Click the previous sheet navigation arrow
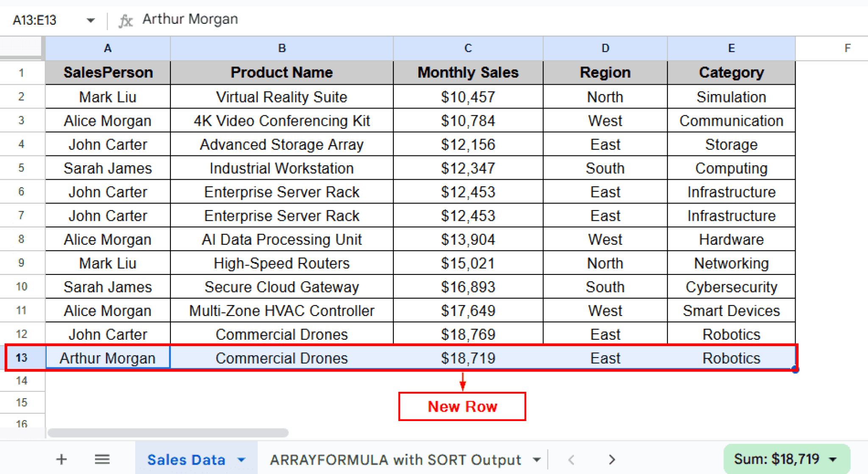 point(571,459)
